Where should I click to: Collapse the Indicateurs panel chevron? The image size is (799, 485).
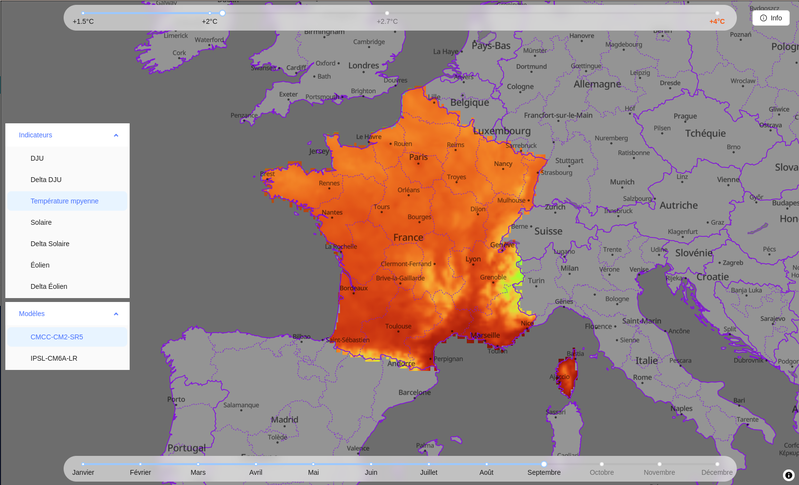[116, 135]
